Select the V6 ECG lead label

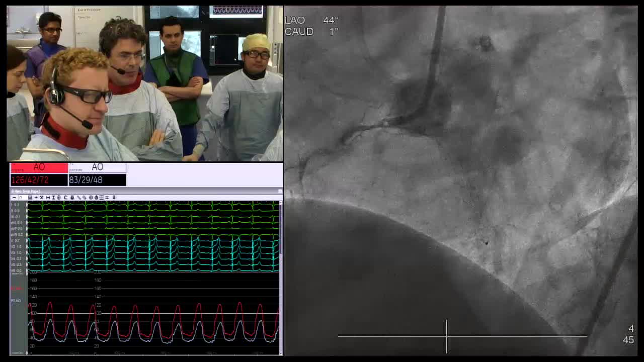tap(16, 270)
